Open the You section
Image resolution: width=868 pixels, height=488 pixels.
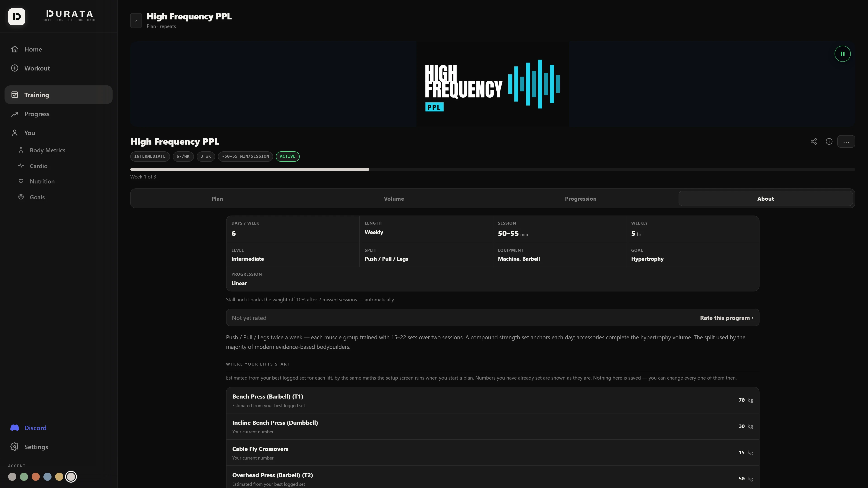click(58, 133)
